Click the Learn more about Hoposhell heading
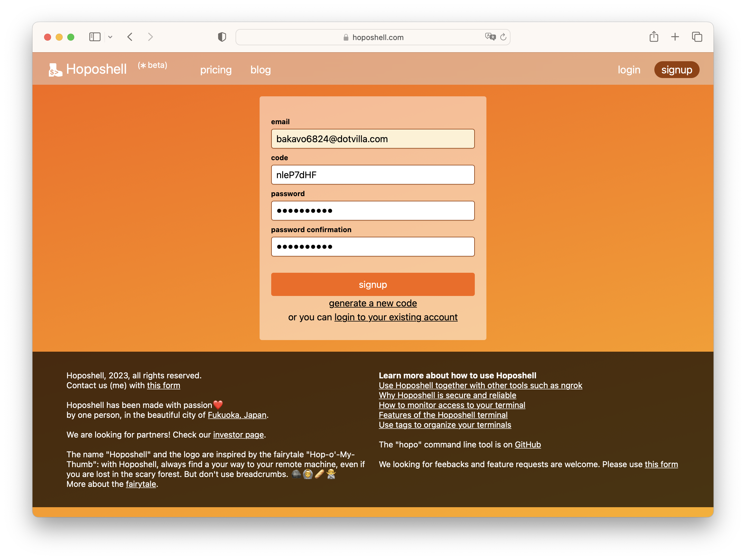The height and width of the screenshot is (560, 746). tap(457, 375)
